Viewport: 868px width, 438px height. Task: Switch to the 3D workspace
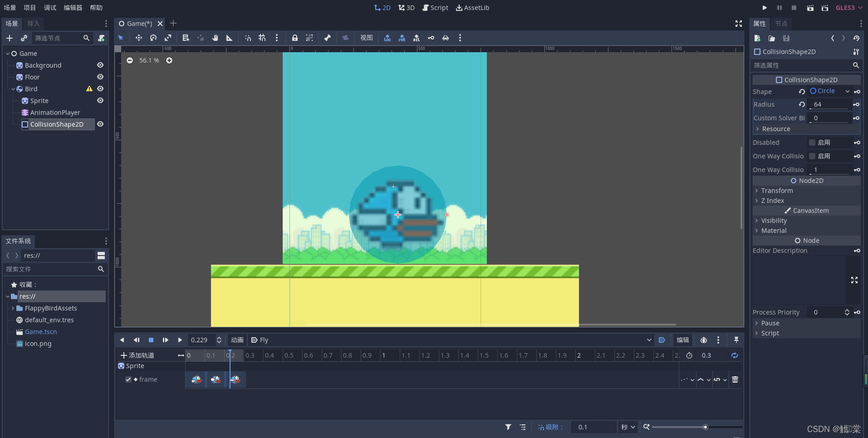point(407,8)
